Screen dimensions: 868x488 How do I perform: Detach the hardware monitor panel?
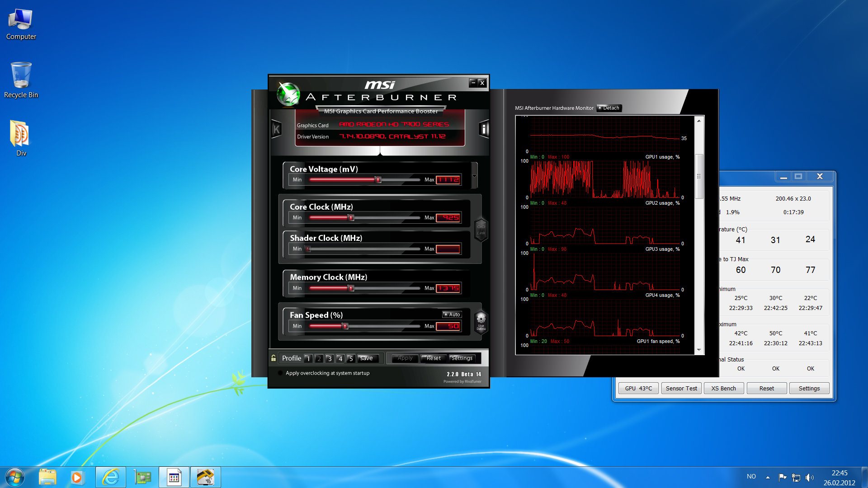[609, 108]
